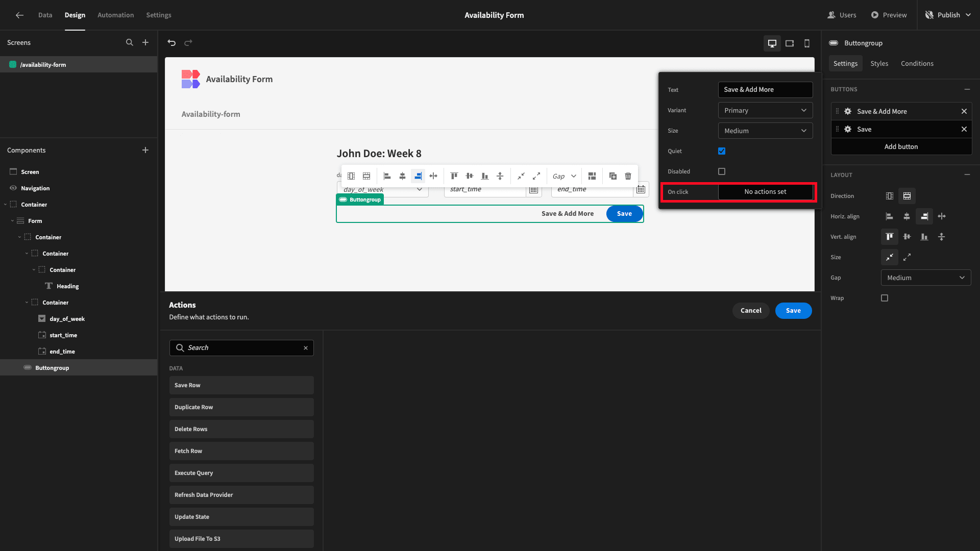
Task: Expand the Publish dropdown menu
Action: (968, 15)
